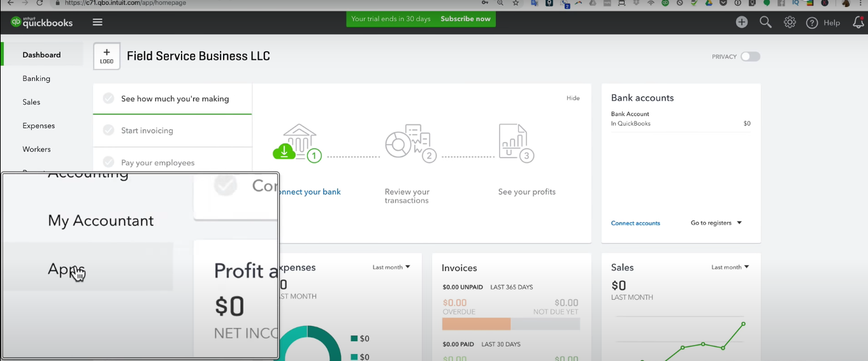Open the Settings gear icon
868x361 pixels.
click(790, 22)
